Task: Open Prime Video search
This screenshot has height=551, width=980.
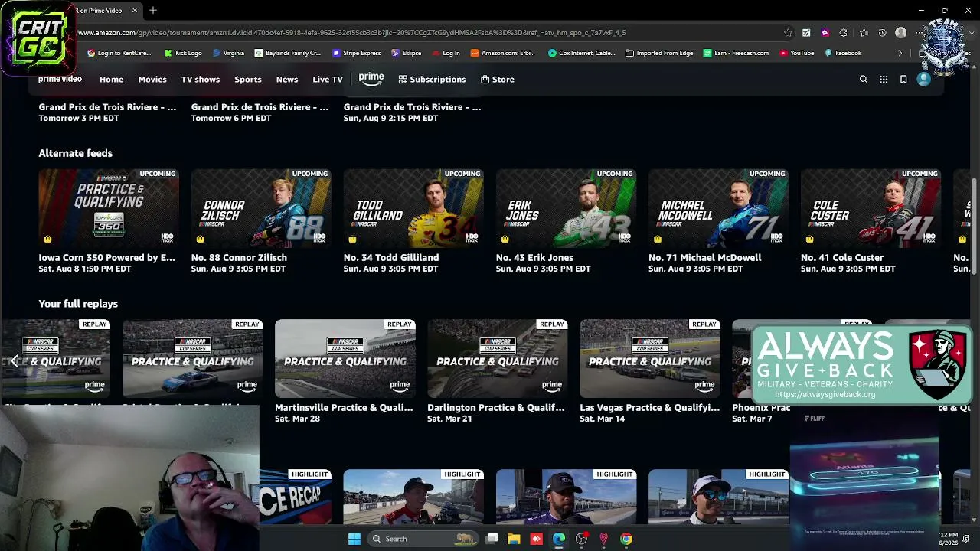Action: [x=864, y=80]
